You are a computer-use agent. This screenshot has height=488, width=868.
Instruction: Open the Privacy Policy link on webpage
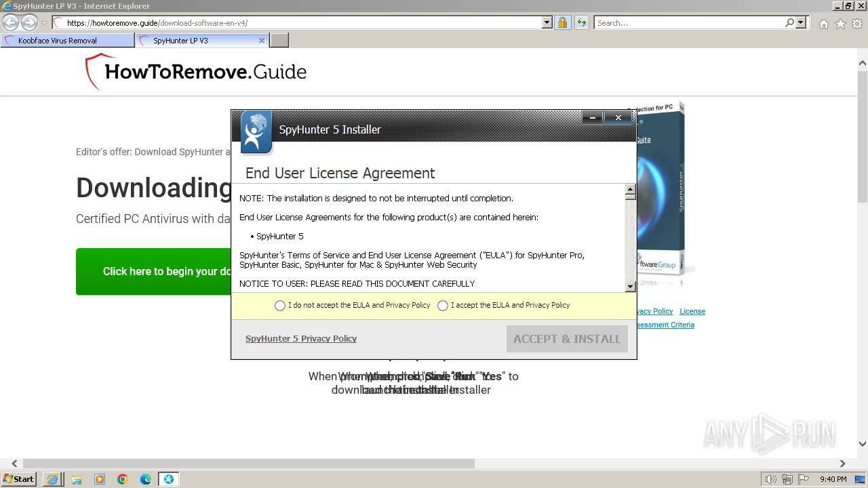[x=655, y=312]
